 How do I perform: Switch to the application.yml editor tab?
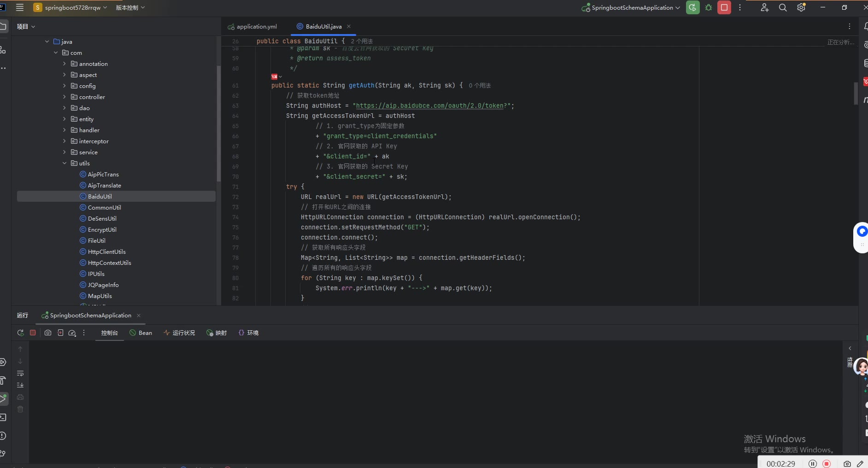coord(256,27)
